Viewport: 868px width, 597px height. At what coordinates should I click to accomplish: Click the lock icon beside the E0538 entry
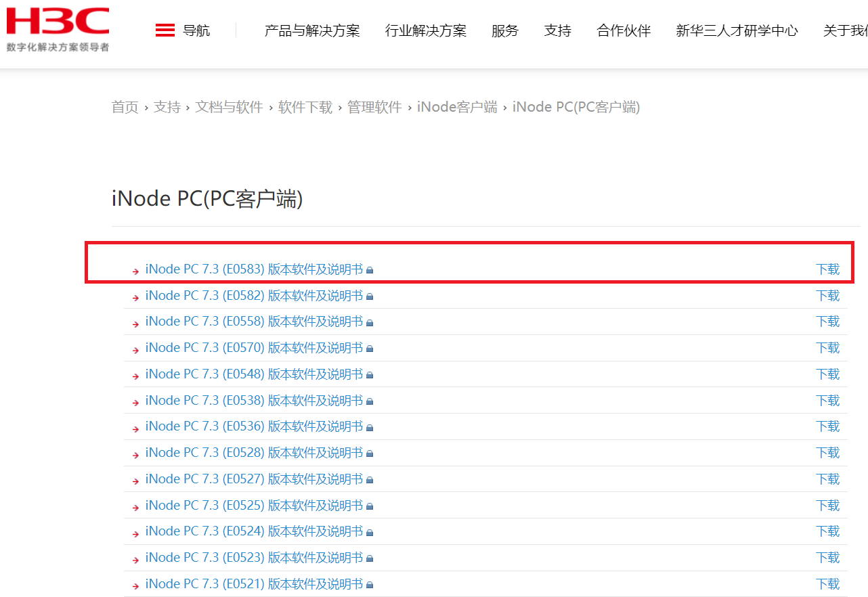[x=370, y=401]
